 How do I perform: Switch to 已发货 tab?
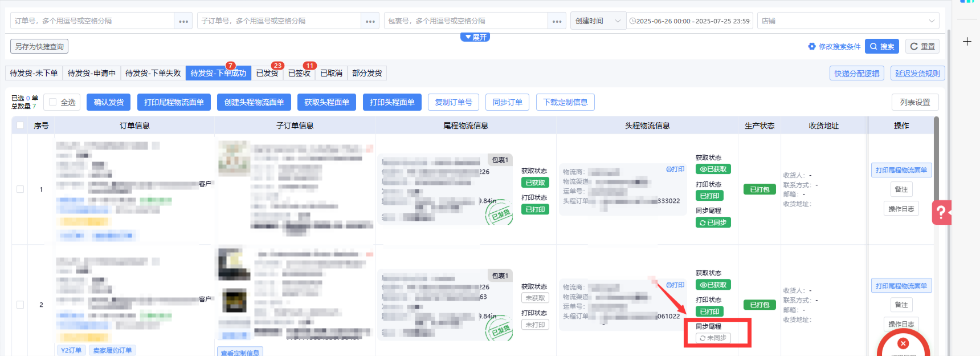(267, 73)
